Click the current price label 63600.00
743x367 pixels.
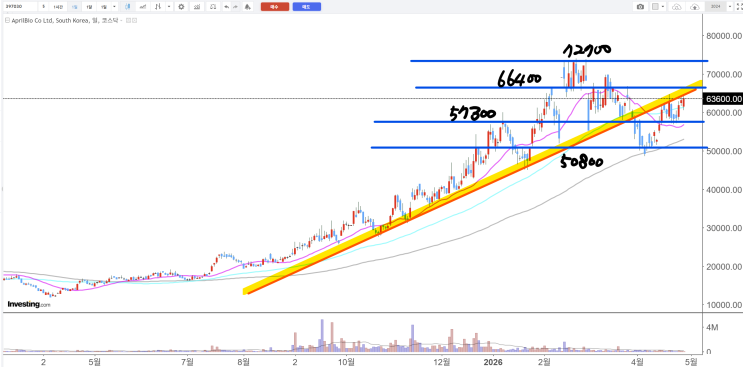pos(724,98)
